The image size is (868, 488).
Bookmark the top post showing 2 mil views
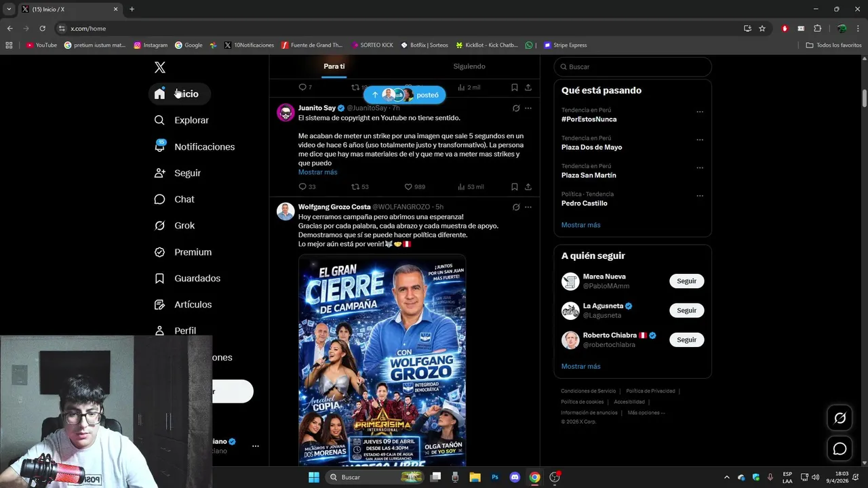(515, 87)
